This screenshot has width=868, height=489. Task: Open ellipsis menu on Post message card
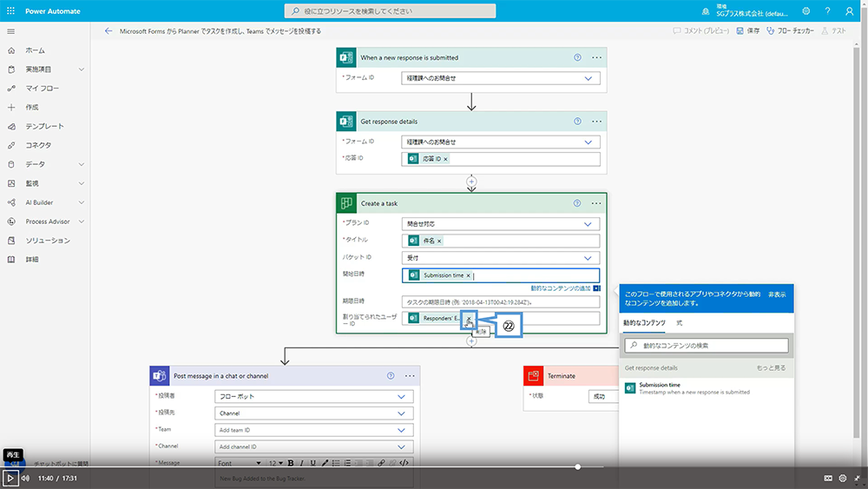[x=409, y=375]
